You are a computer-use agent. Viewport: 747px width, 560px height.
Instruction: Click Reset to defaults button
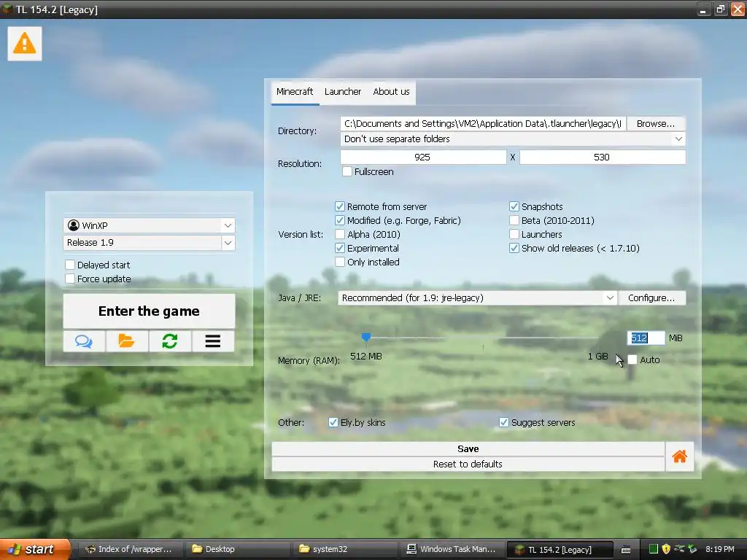click(x=468, y=464)
